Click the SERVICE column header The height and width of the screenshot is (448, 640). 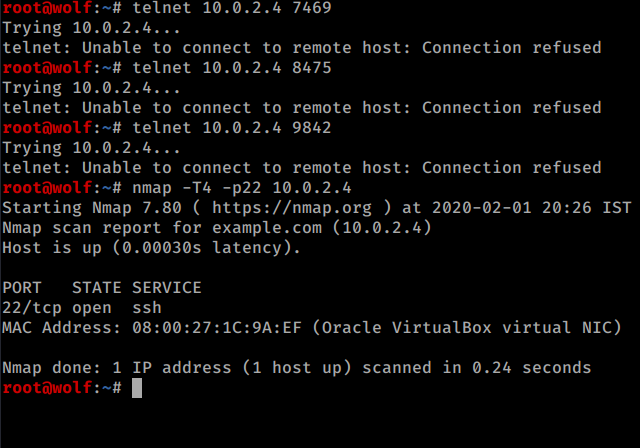tap(167, 288)
